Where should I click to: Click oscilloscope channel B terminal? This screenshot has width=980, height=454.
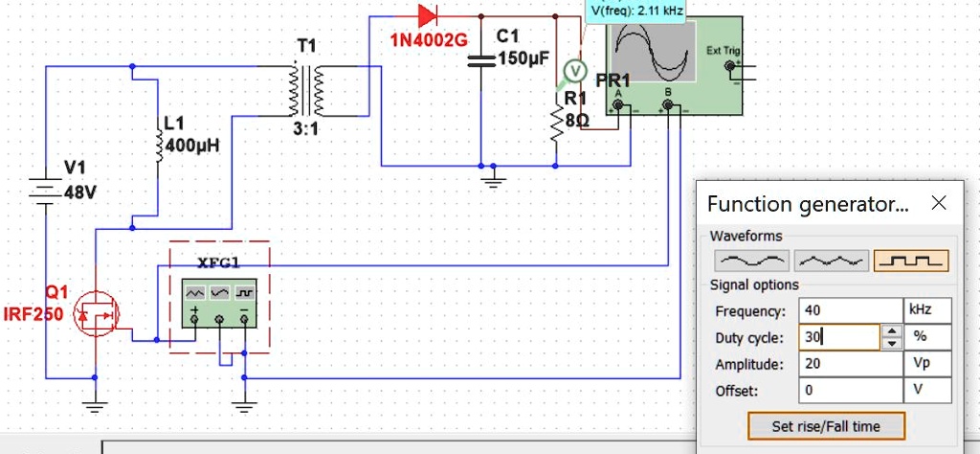pyautogui.click(x=668, y=105)
